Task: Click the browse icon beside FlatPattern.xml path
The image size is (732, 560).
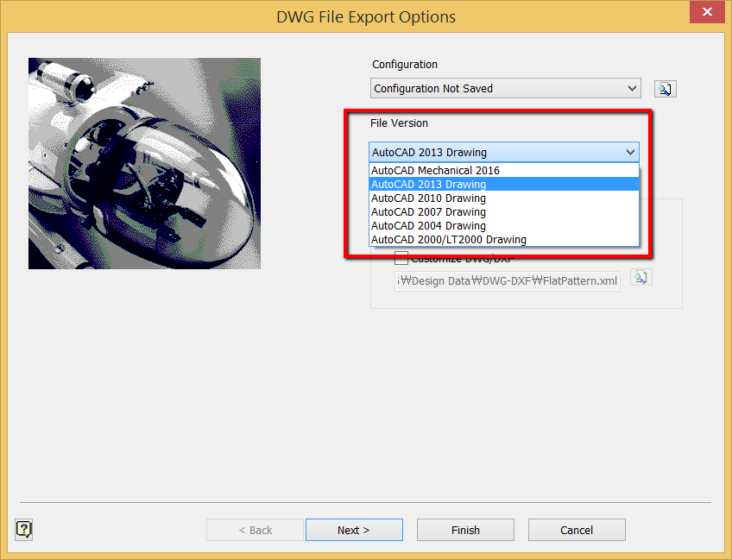Action: pyautogui.click(x=641, y=278)
